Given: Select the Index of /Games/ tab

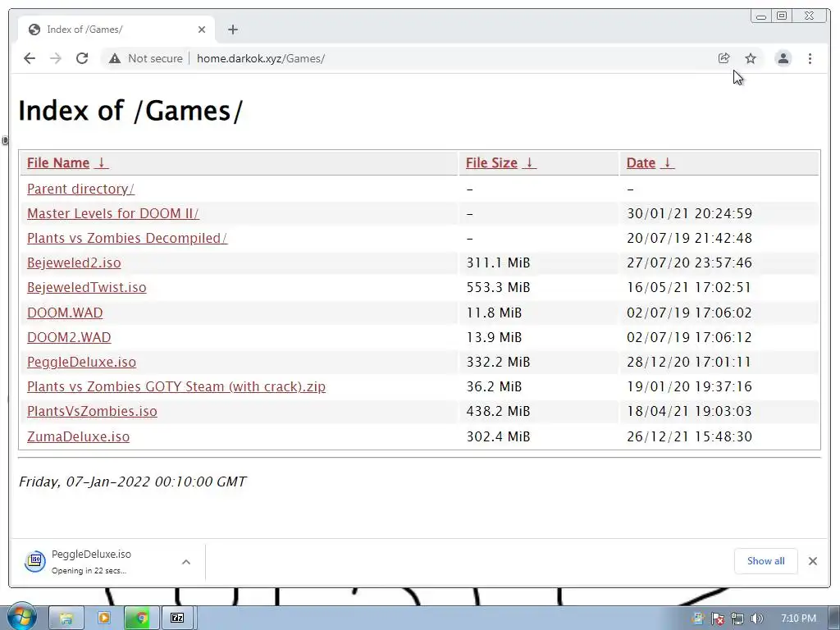Looking at the screenshot, I should (116, 30).
